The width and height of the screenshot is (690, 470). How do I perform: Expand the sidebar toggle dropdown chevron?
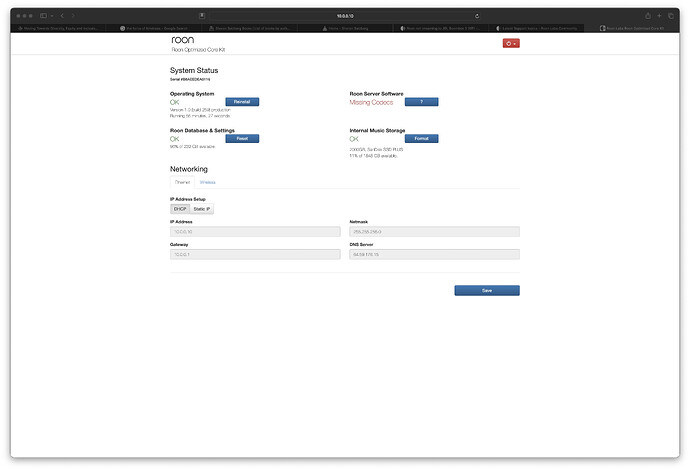click(x=51, y=16)
